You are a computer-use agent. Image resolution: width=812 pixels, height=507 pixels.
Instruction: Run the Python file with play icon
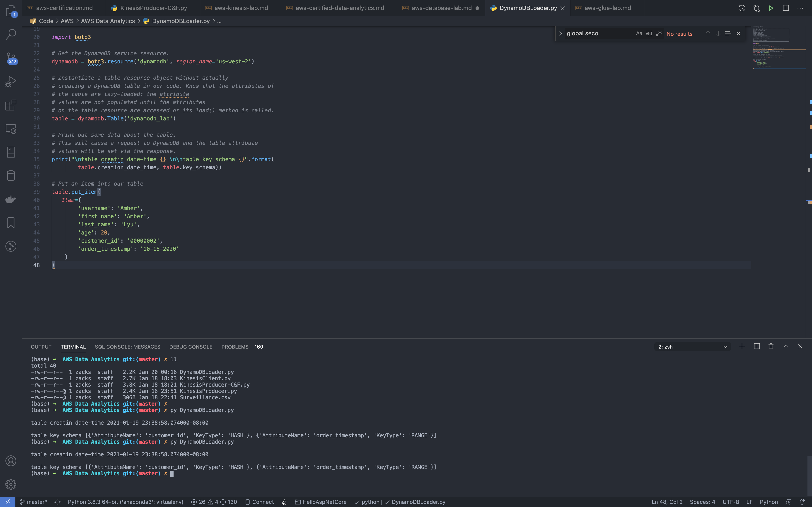tap(771, 8)
